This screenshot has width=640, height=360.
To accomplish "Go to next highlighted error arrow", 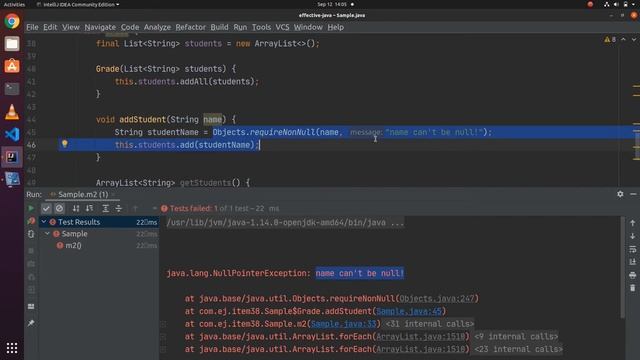I will (x=634, y=40).
